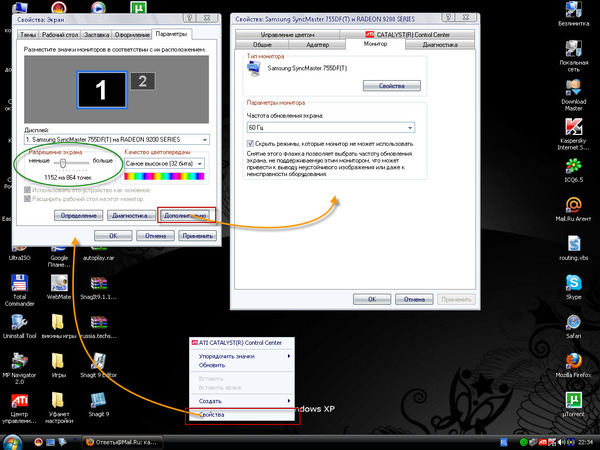Open the CATALYST(R) Control Center tab
Viewport: 600px width, 450px height.
(408, 34)
